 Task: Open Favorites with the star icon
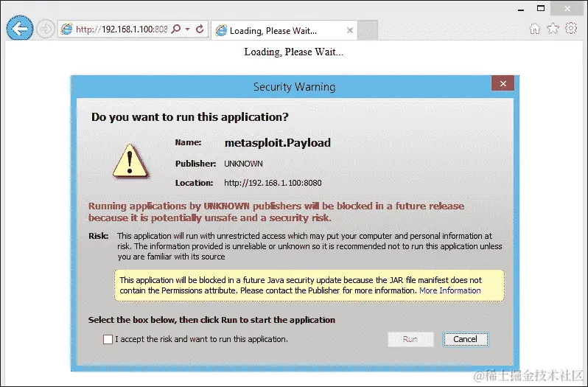click(x=553, y=29)
